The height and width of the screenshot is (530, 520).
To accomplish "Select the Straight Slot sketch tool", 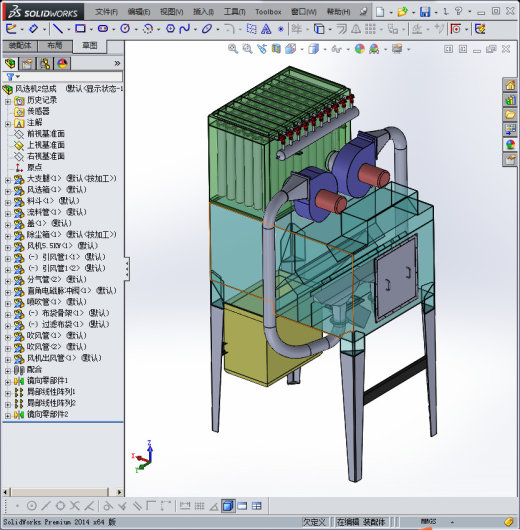I will [103, 29].
